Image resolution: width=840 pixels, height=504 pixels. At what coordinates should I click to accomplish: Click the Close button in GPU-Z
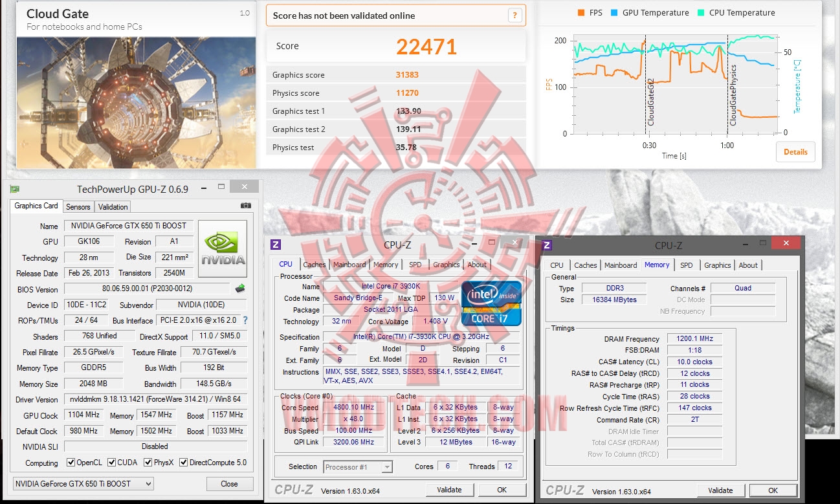pos(229,483)
